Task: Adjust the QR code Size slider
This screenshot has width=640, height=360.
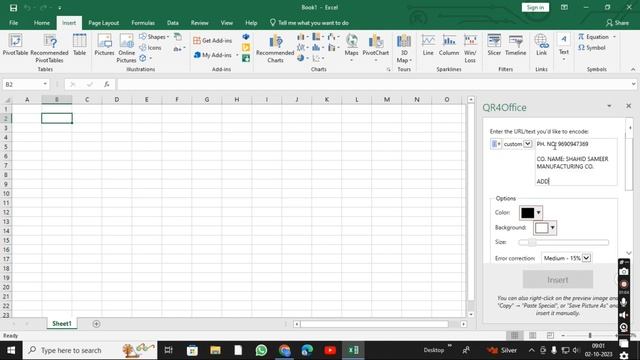Action: (564, 242)
